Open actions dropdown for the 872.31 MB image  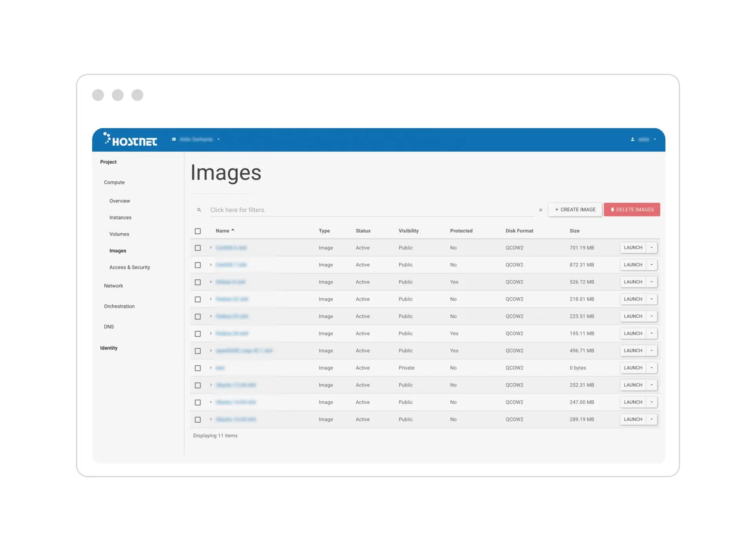click(x=652, y=264)
